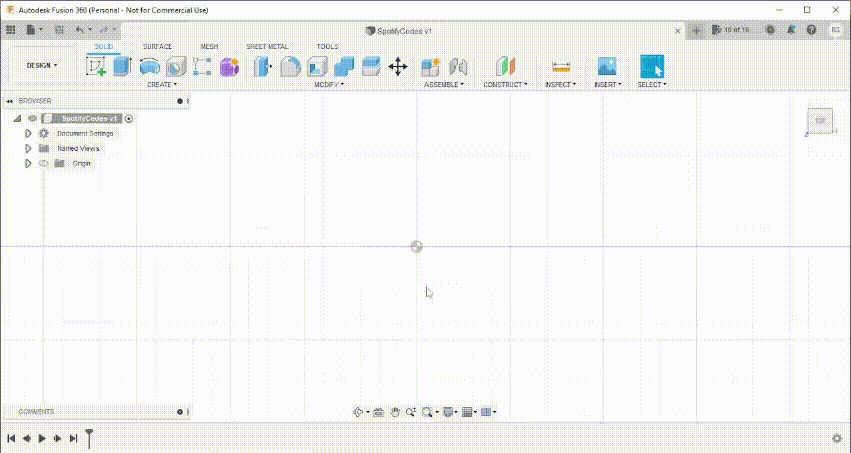
Task: Open the ASSEMBLE dropdown menu
Action: pos(444,85)
